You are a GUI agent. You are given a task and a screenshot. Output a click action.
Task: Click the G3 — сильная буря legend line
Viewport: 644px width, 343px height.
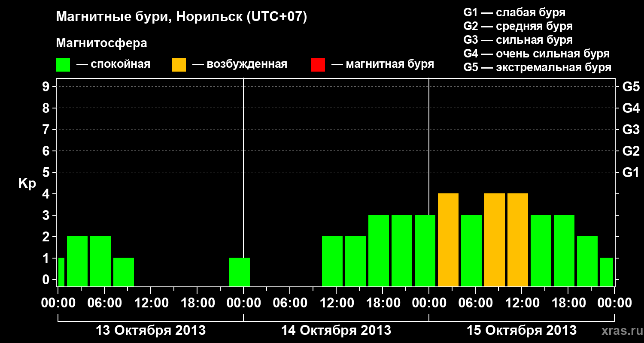pyautogui.click(x=518, y=40)
